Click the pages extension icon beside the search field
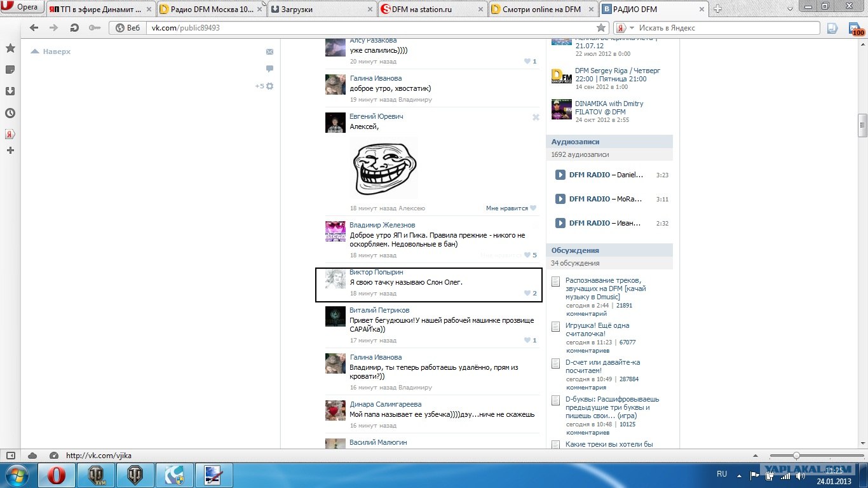Viewport: 868px width, 488px height. point(832,28)
